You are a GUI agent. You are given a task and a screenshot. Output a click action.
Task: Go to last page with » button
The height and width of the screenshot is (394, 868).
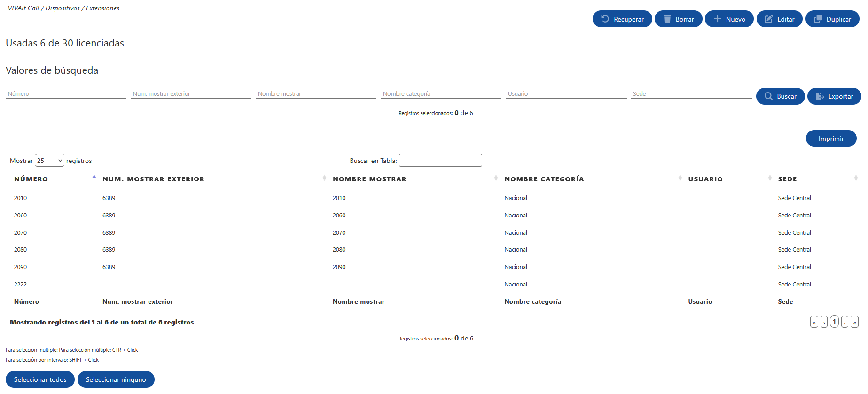[x=854, y=322]
